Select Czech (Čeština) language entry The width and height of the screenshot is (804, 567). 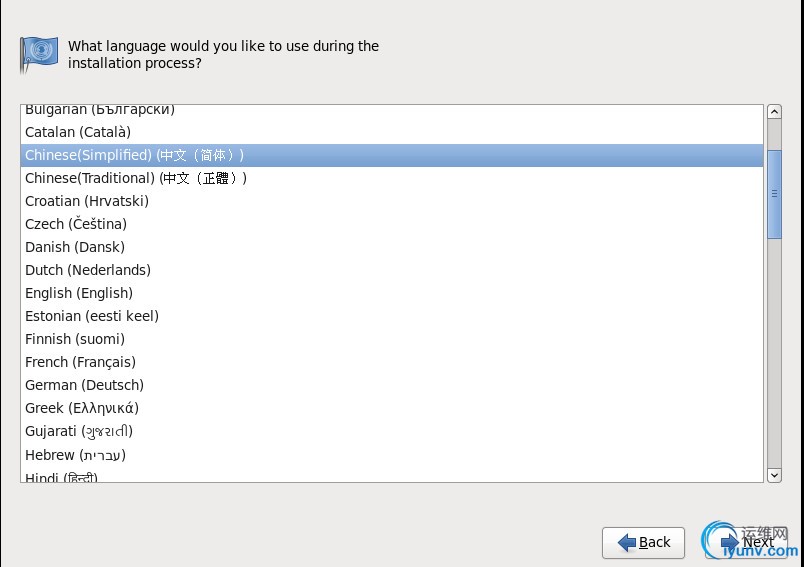[76, 224]
